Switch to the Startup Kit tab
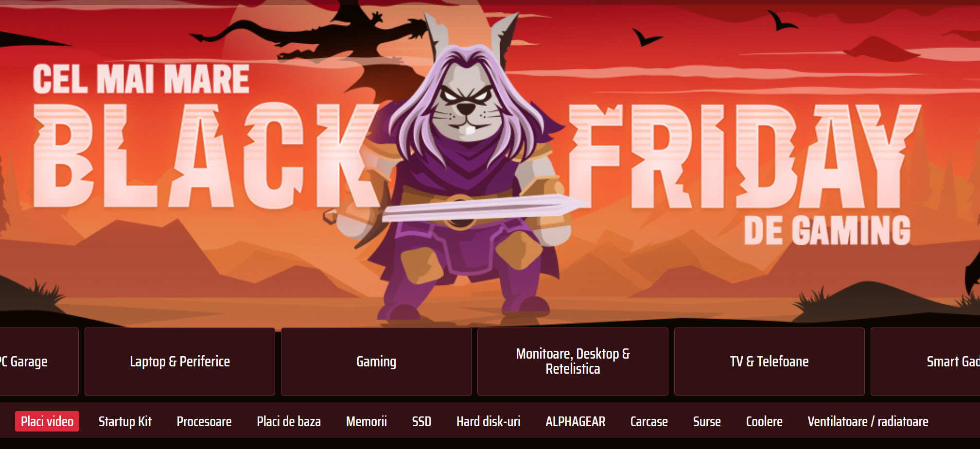Image resolution: width=980 pixels, height=449 pixels. (125, 421)
